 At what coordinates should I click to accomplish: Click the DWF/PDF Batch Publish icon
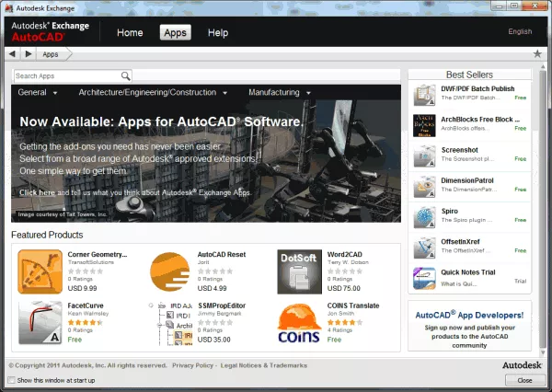click(x=424, y=95)
